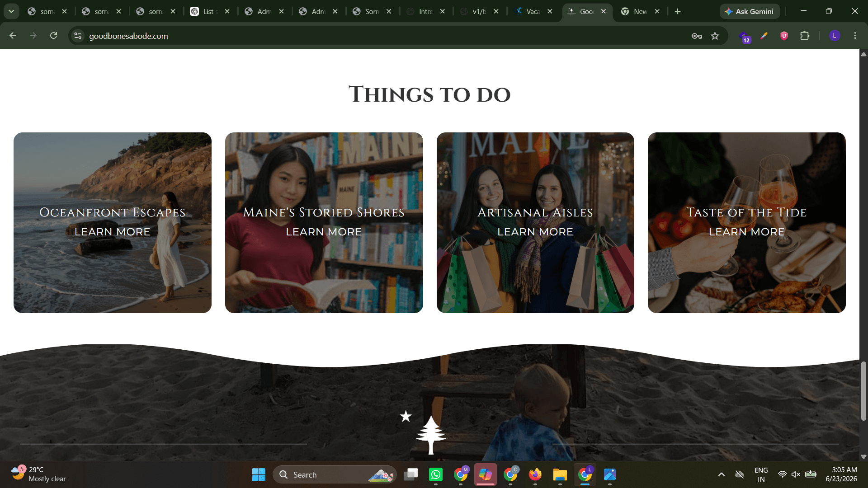Viewport: 868px width, 488px height.
Task: Open the clock showing 3:05 AM
Action: tap(841, 474)
